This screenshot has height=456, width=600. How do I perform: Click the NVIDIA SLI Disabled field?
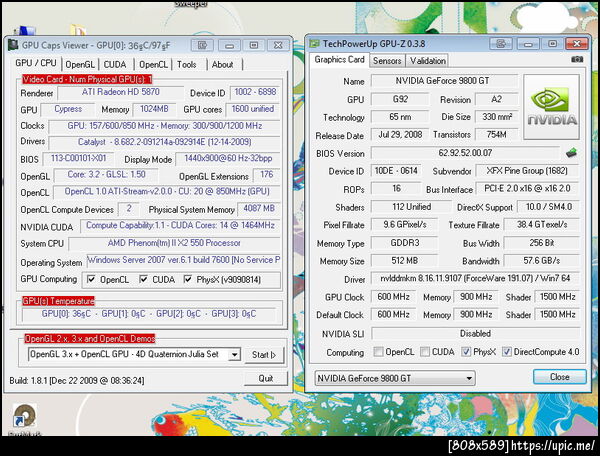pos(475,334)
